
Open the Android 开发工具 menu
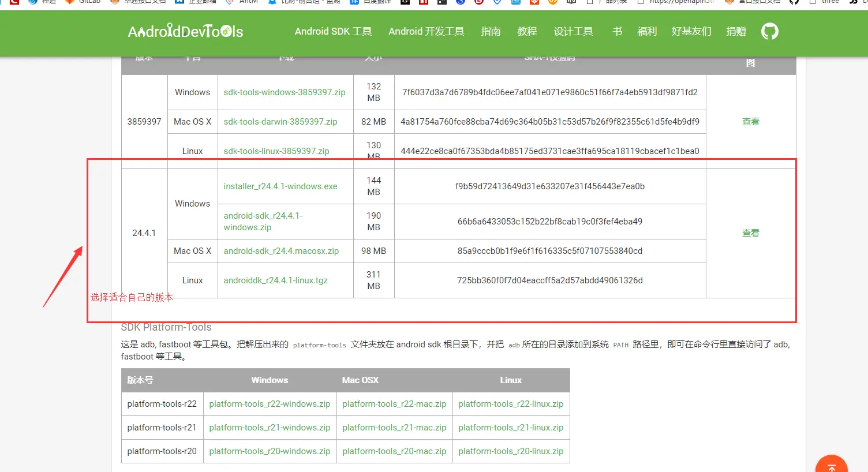[x=426, y=31]
